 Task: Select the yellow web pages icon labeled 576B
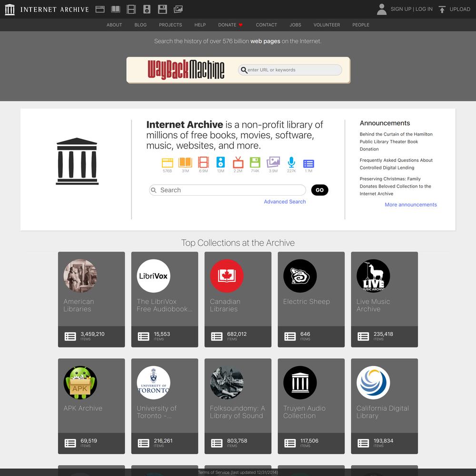[167, 163]
